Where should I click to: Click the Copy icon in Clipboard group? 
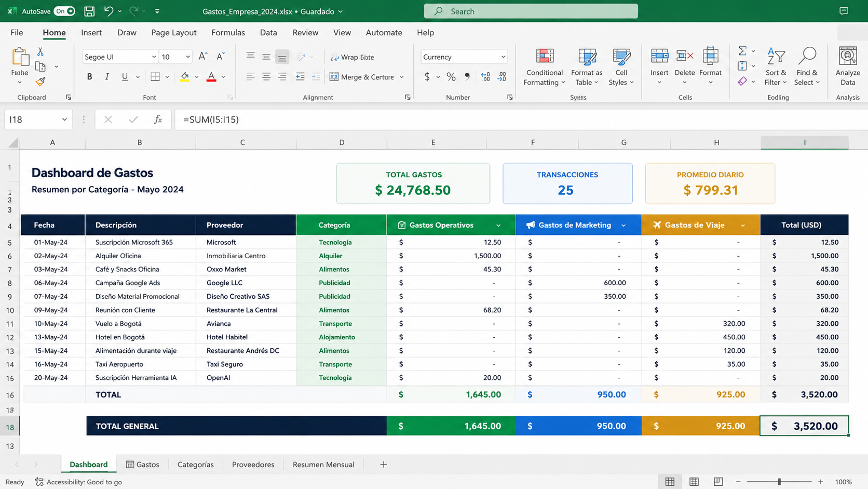click(x=40, y=67)
